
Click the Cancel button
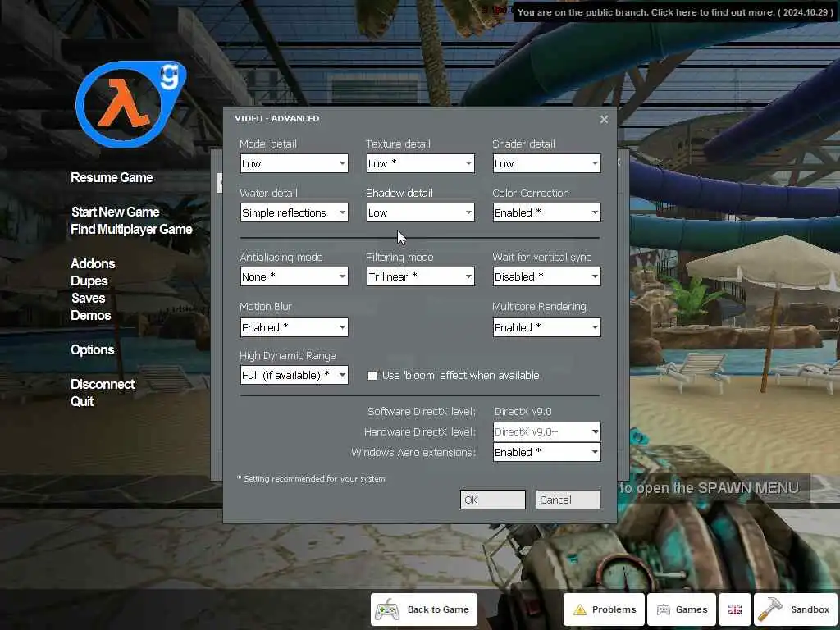click(568, 500)
